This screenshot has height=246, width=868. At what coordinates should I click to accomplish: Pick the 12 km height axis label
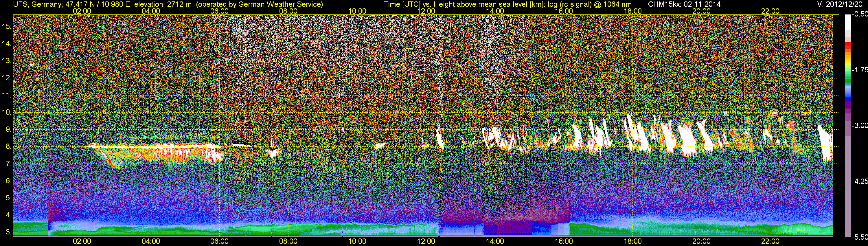(x=7, y=78)
